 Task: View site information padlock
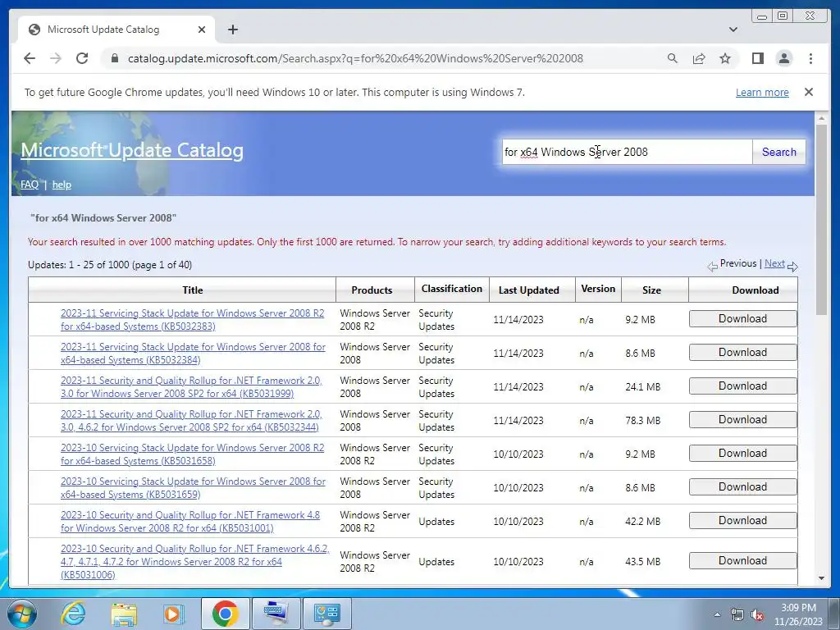point(115,58)
